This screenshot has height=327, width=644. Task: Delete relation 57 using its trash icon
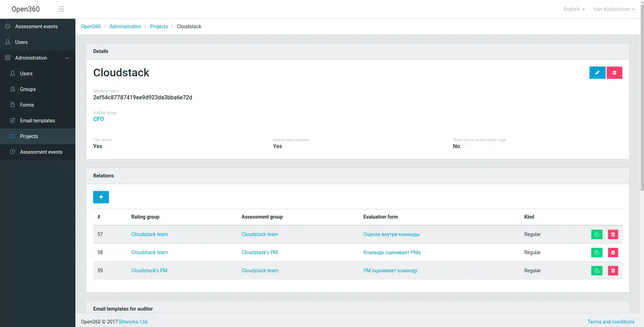(x=613, y=234)
